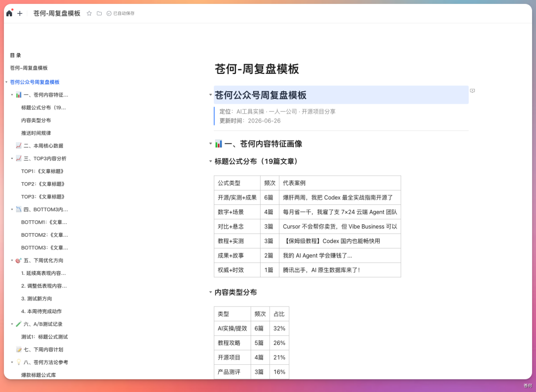The image size is (536, 392).
Task: Jump to 3. 测试新方向 outline entry
Action: pyautogui.click(x=37, y=298)
